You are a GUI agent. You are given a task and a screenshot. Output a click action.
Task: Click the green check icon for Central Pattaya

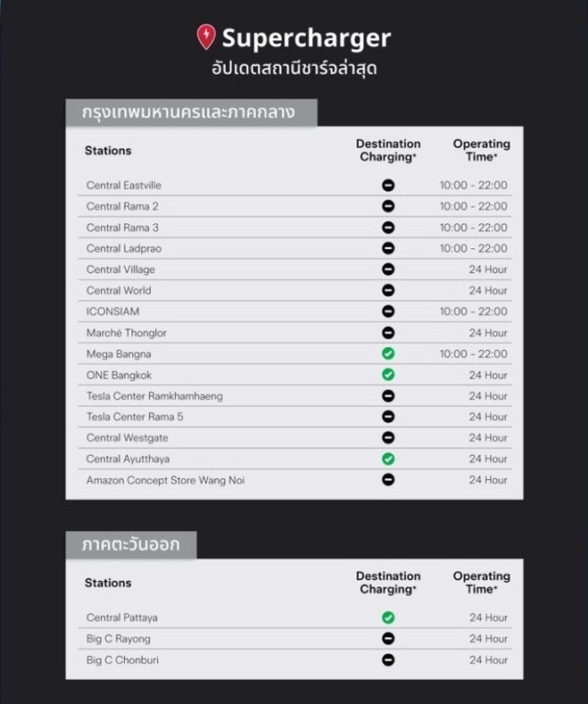(x=388, y=617)
